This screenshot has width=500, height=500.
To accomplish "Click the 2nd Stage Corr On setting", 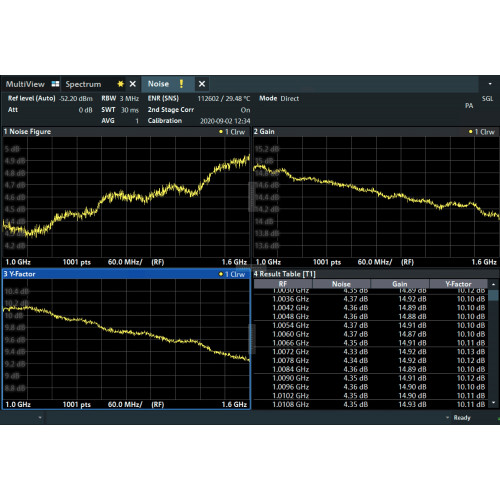I will click(x=199, y=110).
